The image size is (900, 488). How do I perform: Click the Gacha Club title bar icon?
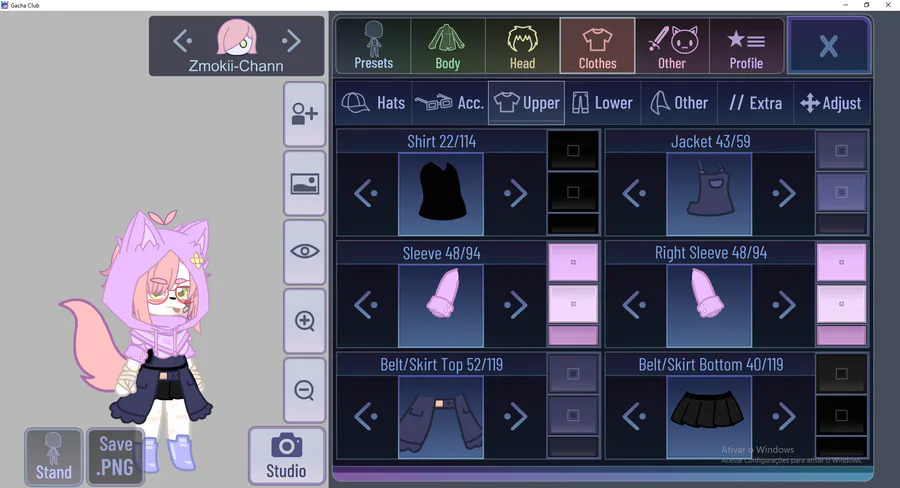(x=5, y=5)
